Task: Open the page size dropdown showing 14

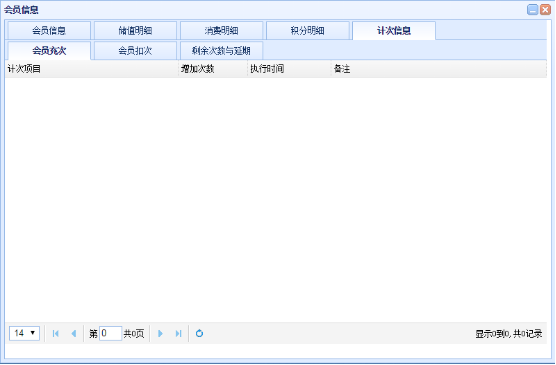Action: click(24, 333)
